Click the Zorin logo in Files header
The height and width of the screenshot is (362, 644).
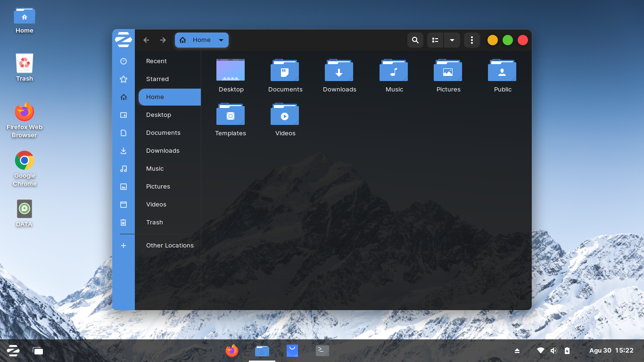tap(124, 40)
